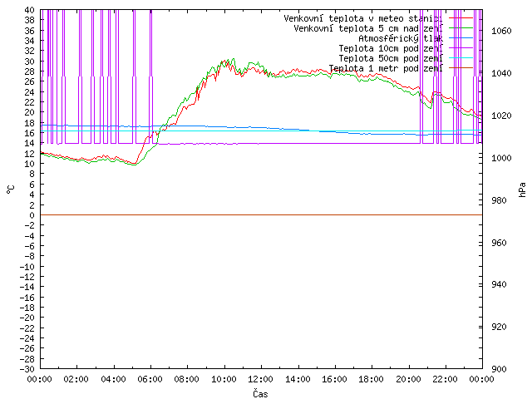Click the '-30' temperature axis label

[x=27, y=369]
